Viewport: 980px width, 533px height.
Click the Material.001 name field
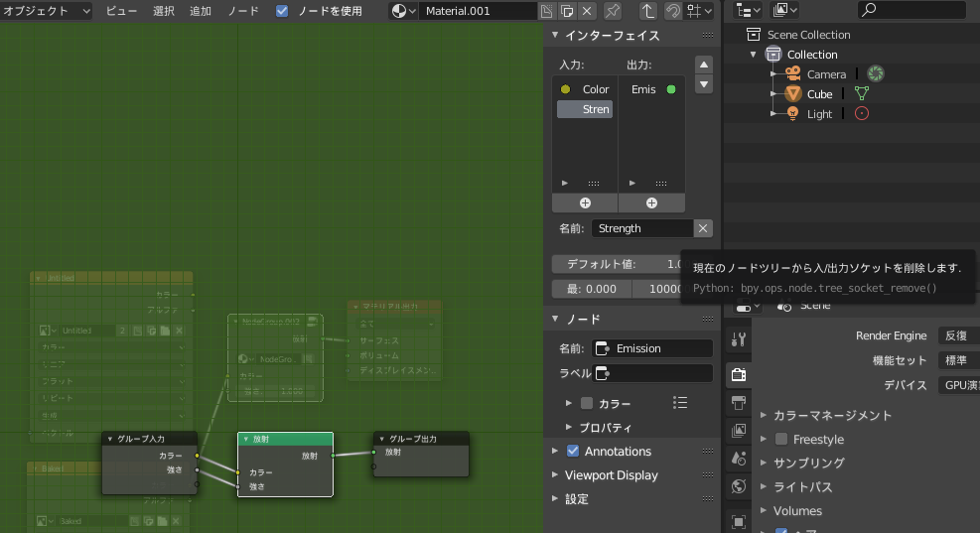coord(478,11)
